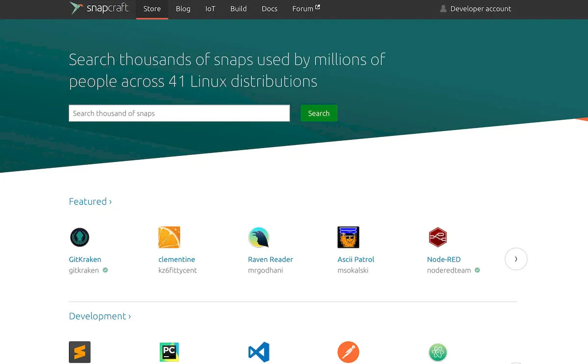
Task: Open the GitKraken snap icon
Action: coord(79,237)
